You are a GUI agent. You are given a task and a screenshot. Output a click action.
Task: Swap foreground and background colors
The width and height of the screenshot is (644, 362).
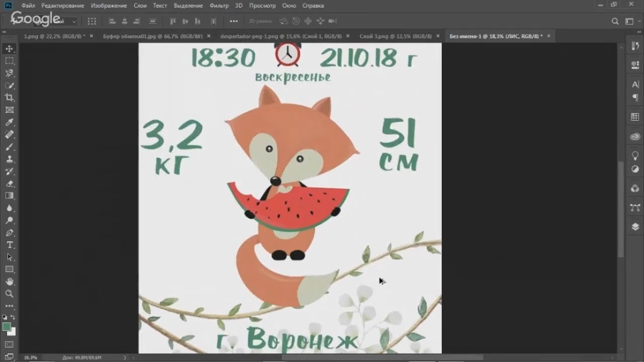[x=13, y=317]
